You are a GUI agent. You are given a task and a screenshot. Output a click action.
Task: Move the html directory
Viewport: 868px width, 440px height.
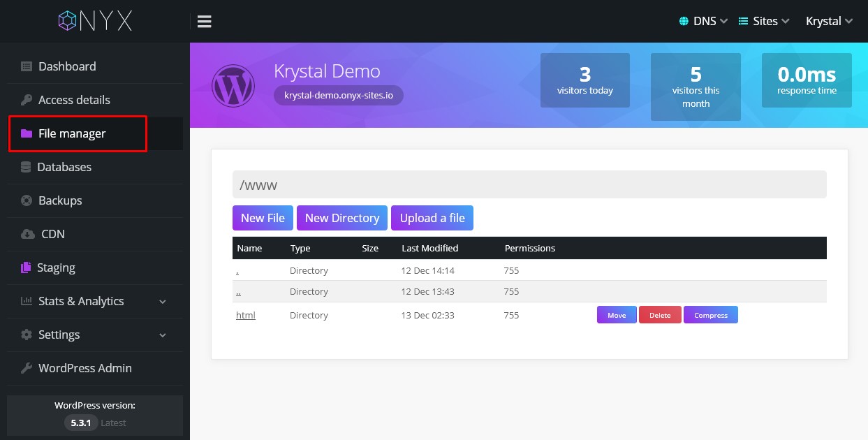pyautogui.click(x=617, y=315)
